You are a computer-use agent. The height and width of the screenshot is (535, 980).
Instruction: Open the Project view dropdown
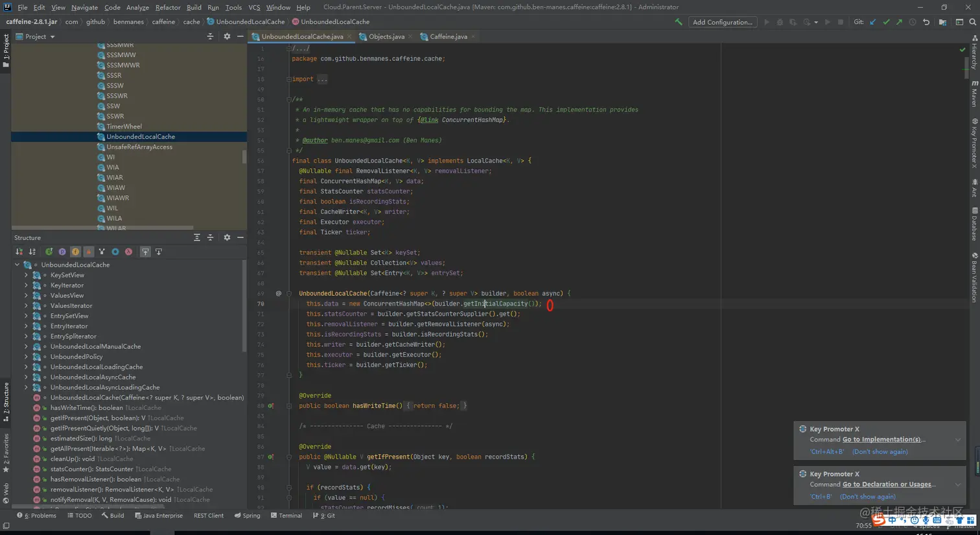click(52, 37)
